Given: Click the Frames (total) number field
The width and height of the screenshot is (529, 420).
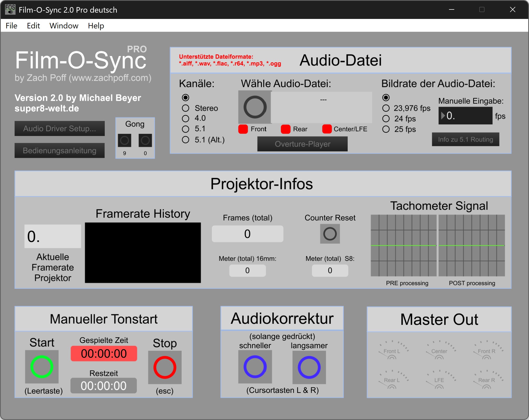Looking at the screenshot, I should coord(247,234).
